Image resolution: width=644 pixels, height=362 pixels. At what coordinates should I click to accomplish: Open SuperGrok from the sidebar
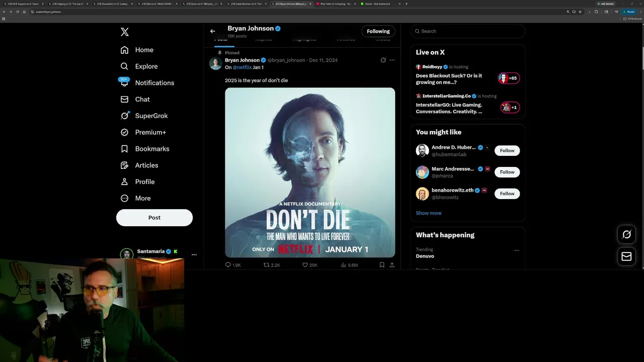(144, 116)
